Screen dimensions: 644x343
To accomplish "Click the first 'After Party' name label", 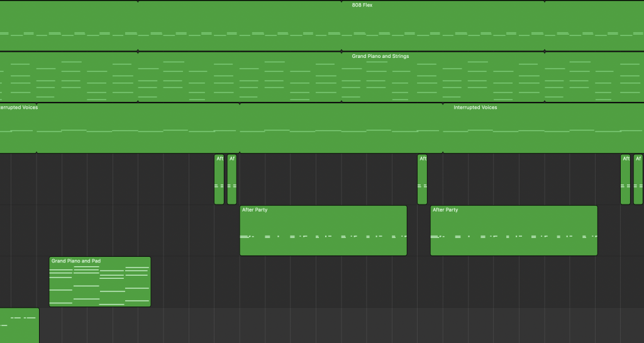I will pos(255,210).
